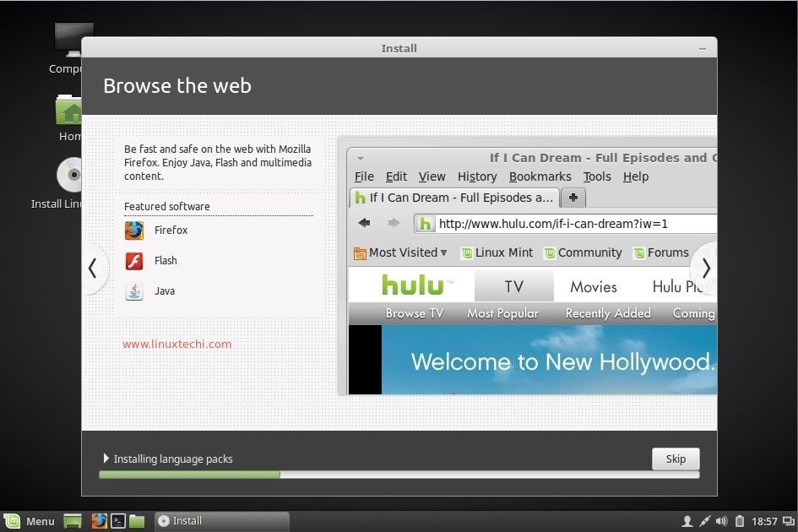Click the Mint logo in the taskbar
Image resolution: width=798 pixels, height=532 pixels.
[12, 521]
